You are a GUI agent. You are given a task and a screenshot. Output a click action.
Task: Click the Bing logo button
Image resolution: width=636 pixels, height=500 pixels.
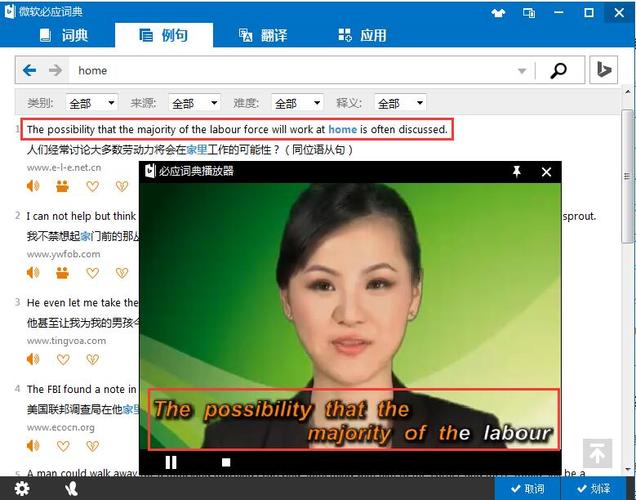point(603,70)
